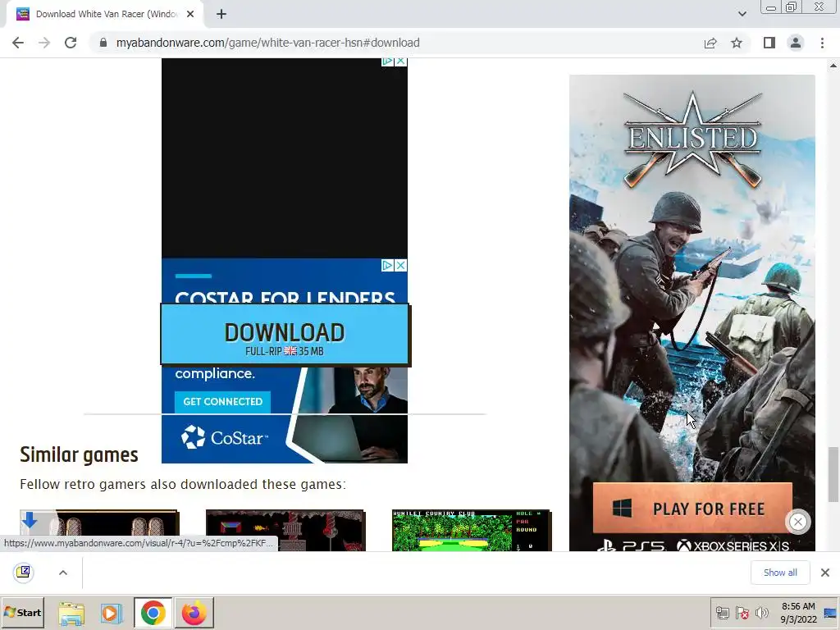Screen dimensions: 840x630
Task: Click Get Connected in CoStar ad
Action: coord(223,402)
